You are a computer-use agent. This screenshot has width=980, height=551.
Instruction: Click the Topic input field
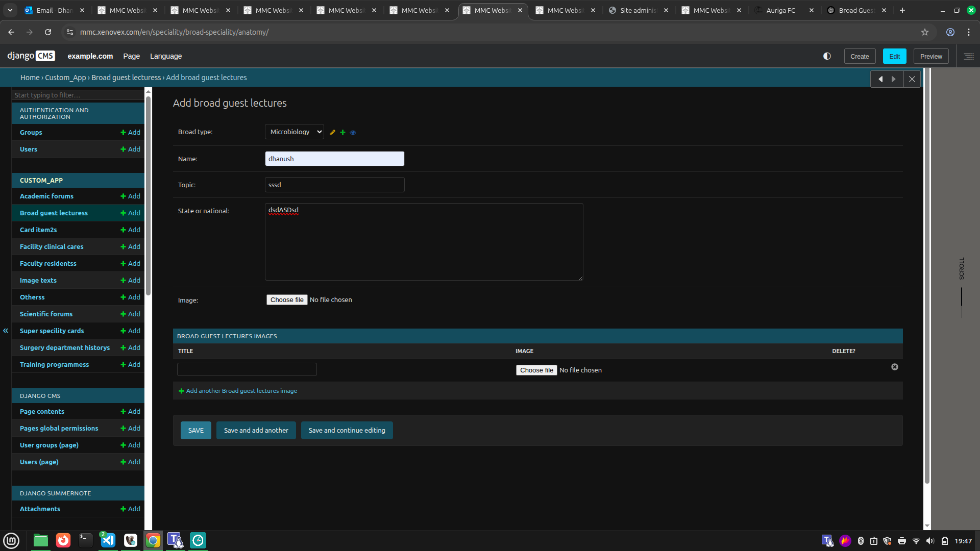[335, 185]
